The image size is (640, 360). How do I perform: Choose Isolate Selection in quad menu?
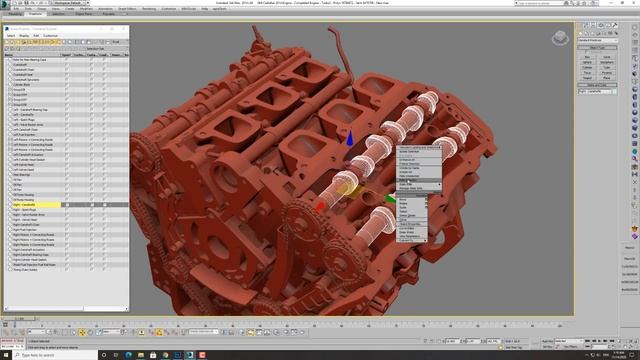[x=419, y=151]
